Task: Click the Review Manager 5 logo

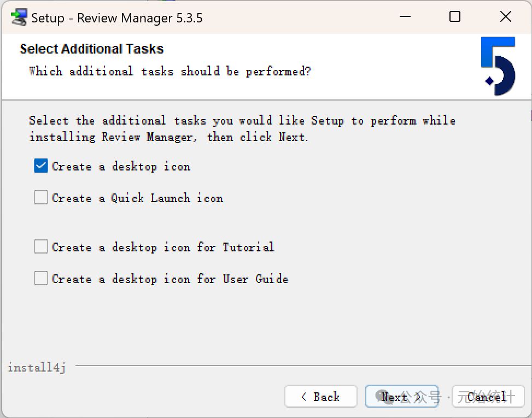Action: point(498,66)
